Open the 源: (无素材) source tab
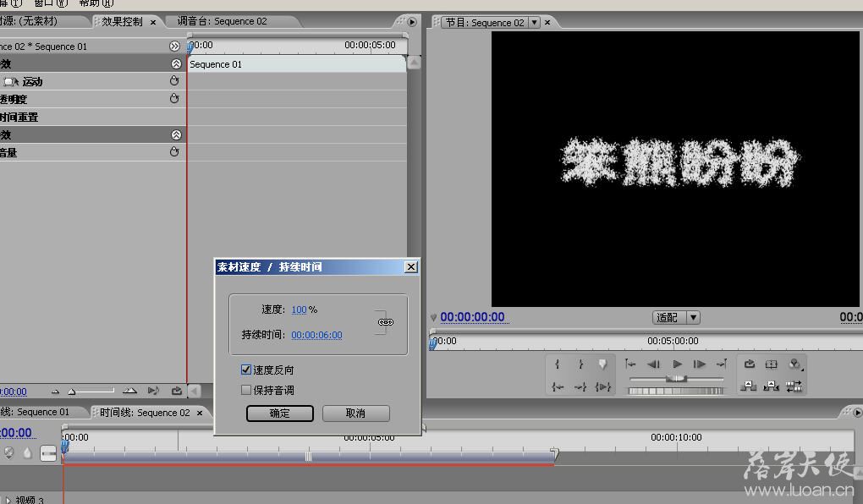This screenshot has height=504, width=863. [x=29, y=21]
